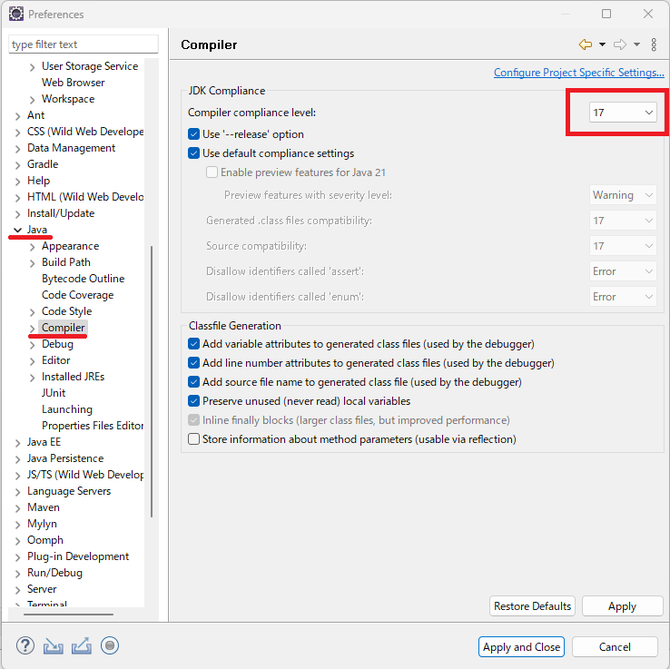
Task: Uncheck Use default compliance settings
Action: click(194, 153)
